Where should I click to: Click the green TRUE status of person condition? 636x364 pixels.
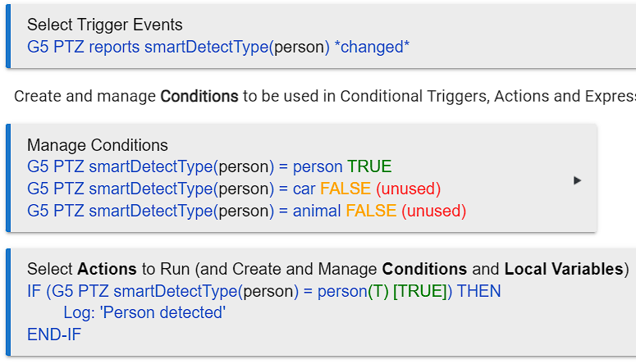point(369,167)
